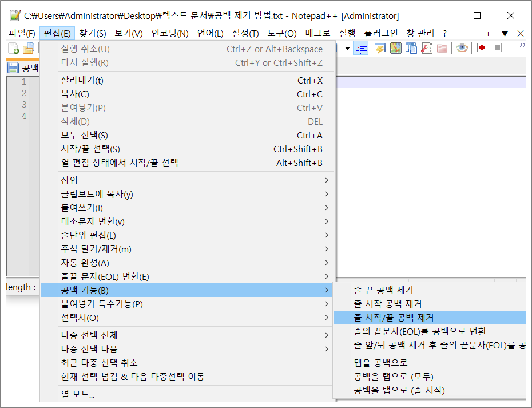Select 공백을 탭으로 (줄 시작) in submenu
This screenshot has width=532, height=408.
[430, 390]
